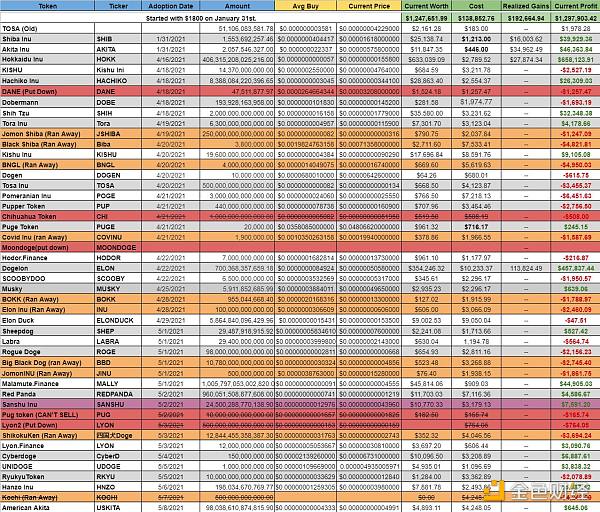Click the red Chihuahua Token cell
This screenshot has height=512, width=600.
tap(33, 215)
